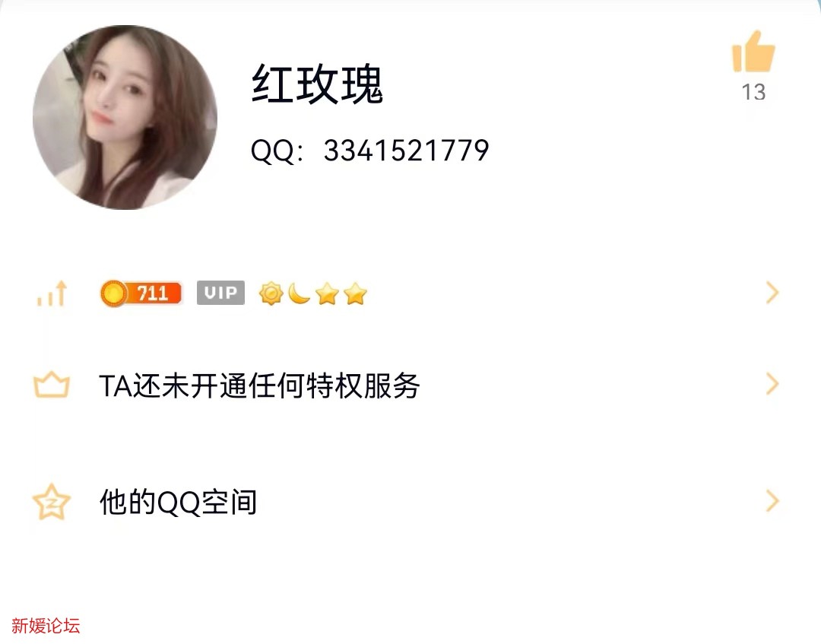The image size is (821, 644).
Task: Open the circular profile avatar photo
Action: [125, 117]
